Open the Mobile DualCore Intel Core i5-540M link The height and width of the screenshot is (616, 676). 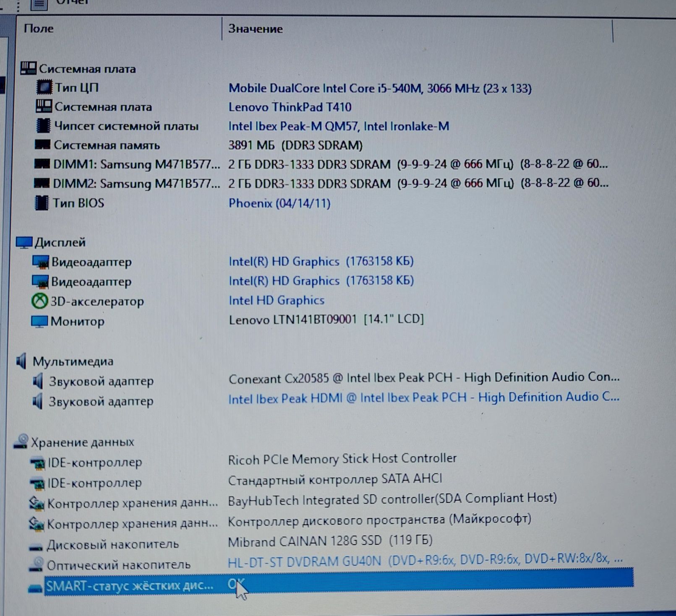coord(380,88)
